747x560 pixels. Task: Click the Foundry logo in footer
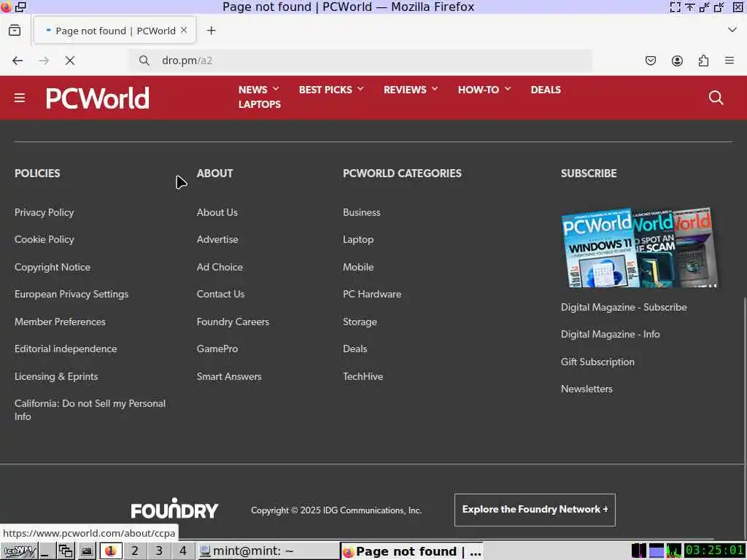point(174,508)
